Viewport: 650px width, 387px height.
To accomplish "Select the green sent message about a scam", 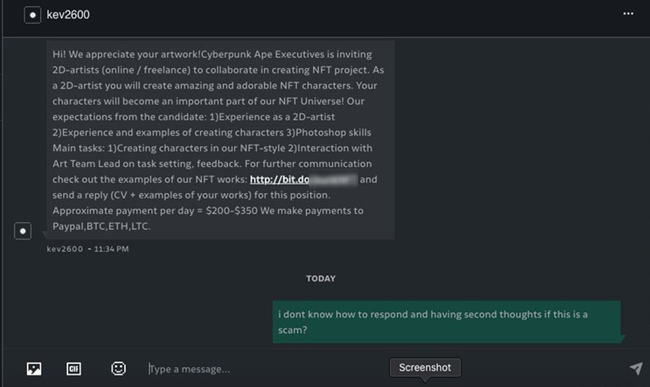I will click(x=447, y=322).
